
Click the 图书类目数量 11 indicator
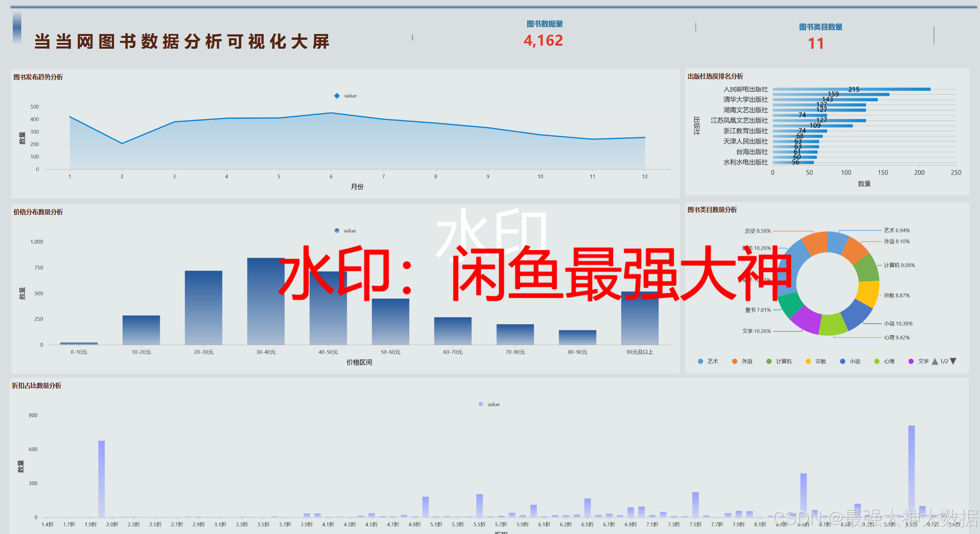(x=816, y=43)
